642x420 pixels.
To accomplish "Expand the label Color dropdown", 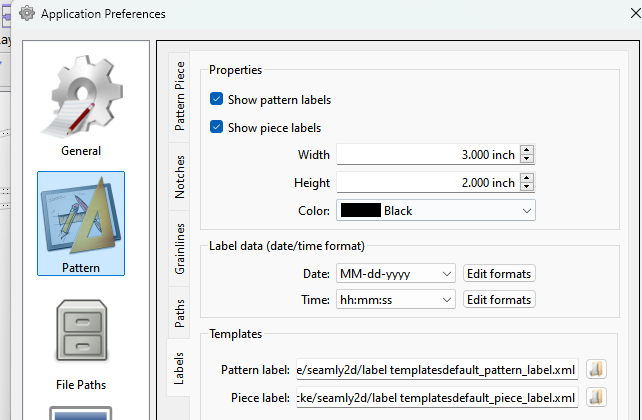I will coord(436,211).
